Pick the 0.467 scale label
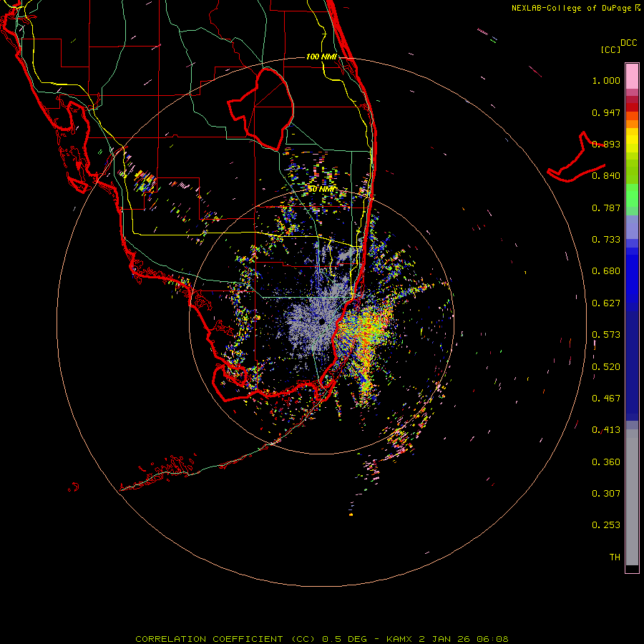 tap(606, 399)
